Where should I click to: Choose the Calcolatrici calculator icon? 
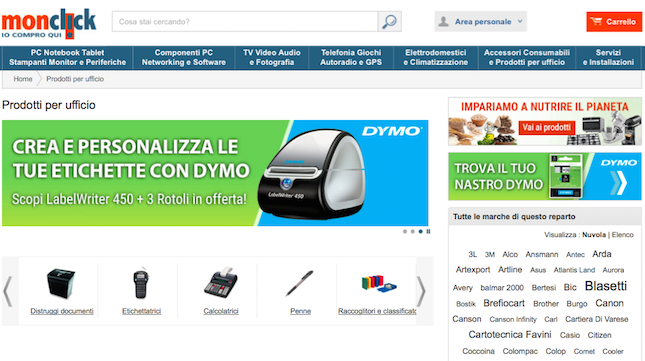pos(220,282)
